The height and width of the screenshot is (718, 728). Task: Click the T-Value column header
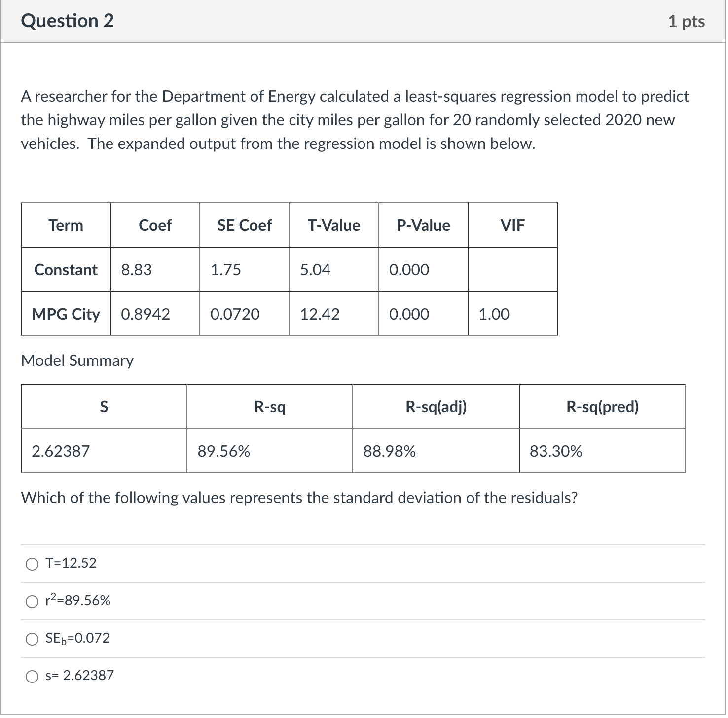coord(334,225)
